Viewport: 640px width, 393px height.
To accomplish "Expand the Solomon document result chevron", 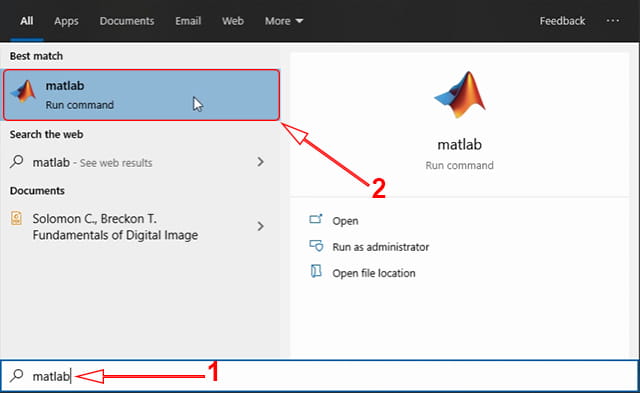I will click(260, 226).
